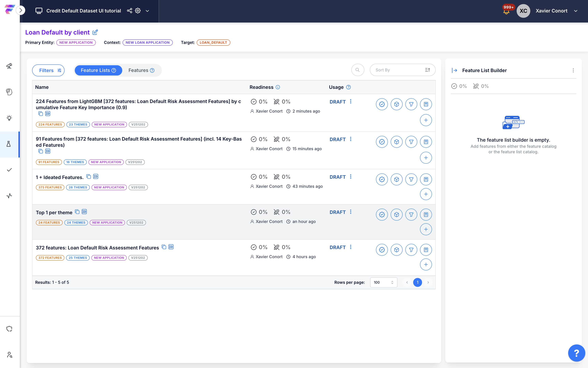Collapse the Feature List Builder panel
588x368 pixels.
coord(454,70)
